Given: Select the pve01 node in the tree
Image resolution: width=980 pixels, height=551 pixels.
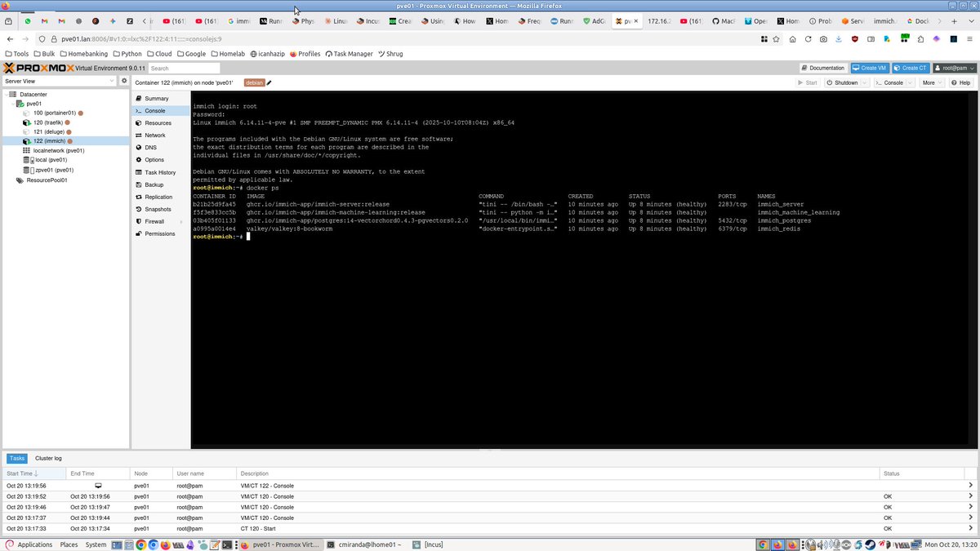Looking at the screenshot, I should click(33, 104).
